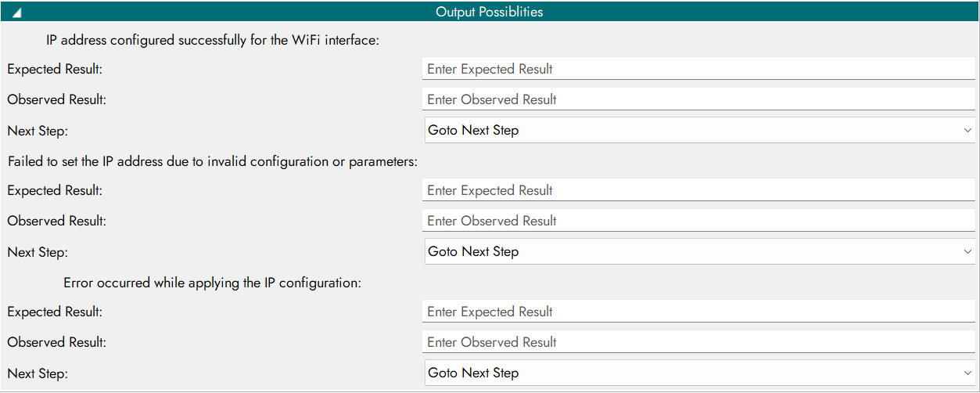This screenshot has height=393, width=980.
Task: Click the 'Failed to set the IP address' heading
Action: tap(213, 161)
